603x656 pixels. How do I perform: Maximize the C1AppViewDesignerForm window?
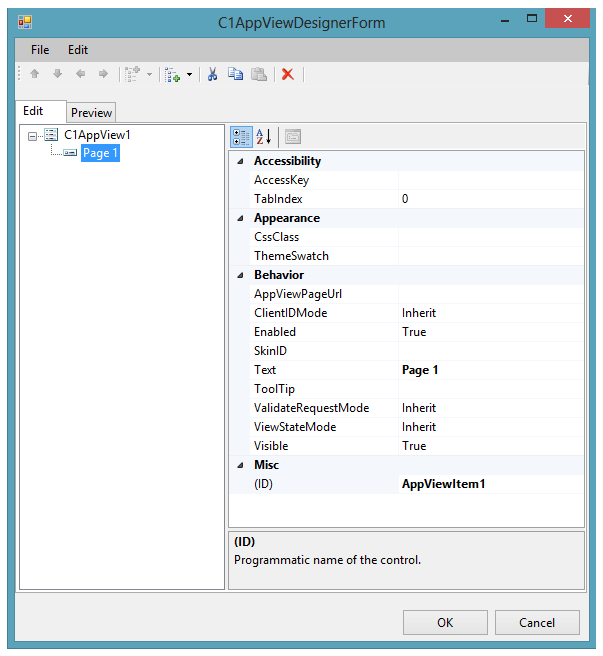click(x=532, y=18)
